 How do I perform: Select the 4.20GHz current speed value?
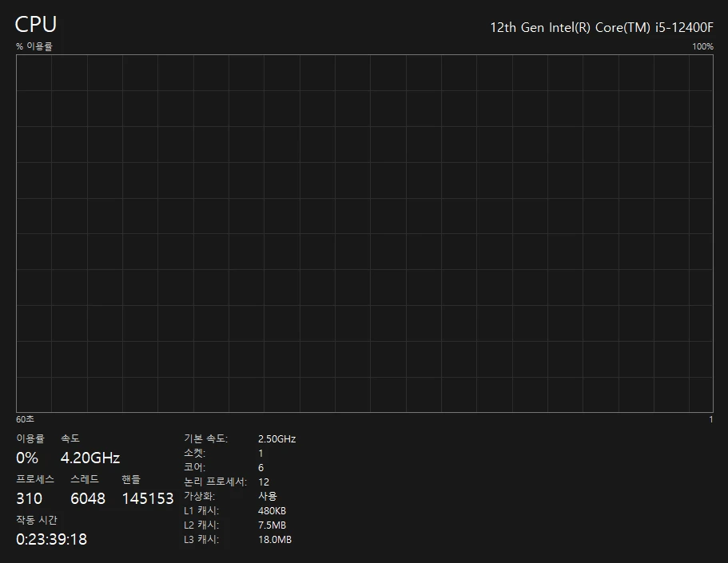click(x=90, y=458)
